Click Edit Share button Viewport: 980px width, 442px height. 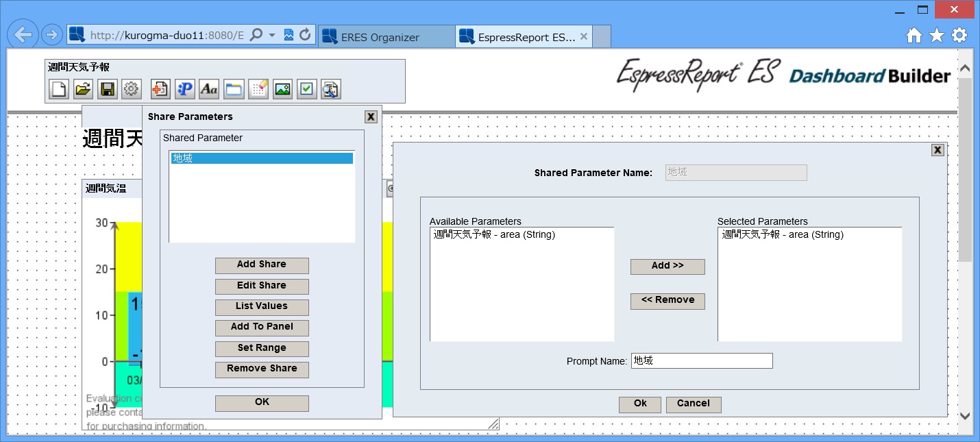click(262, 286)
